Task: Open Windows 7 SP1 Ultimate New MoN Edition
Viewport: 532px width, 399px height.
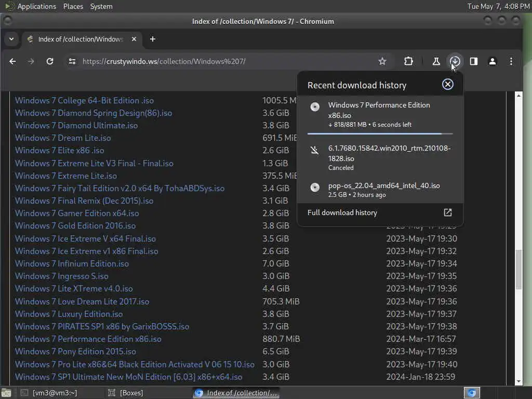Action: click(129, 377)
